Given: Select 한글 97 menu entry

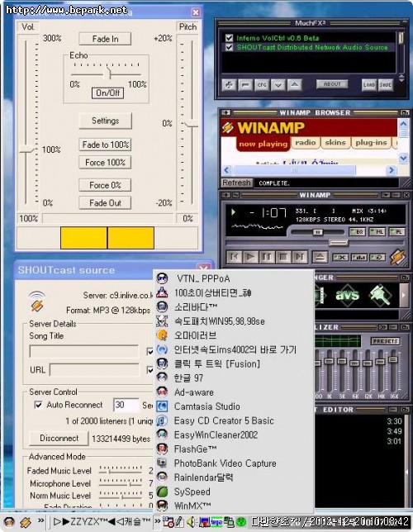Looking at the screenshot, I should 234,378.
